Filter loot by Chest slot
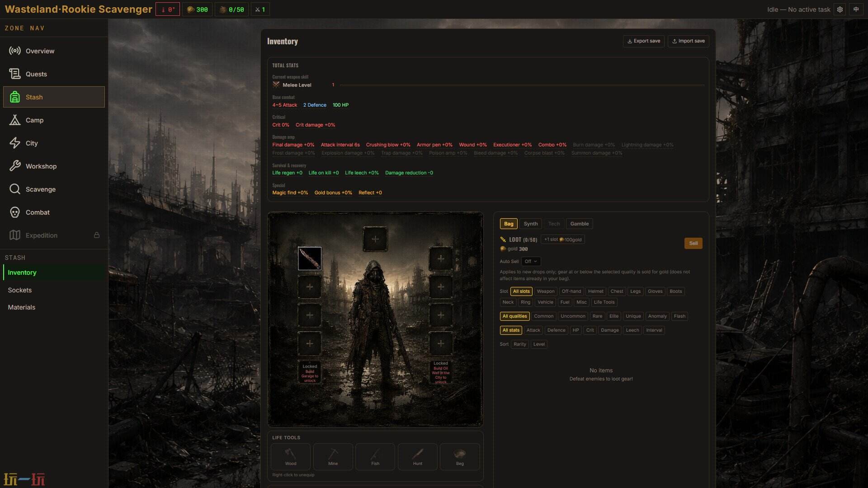Image resolution: width=868 pixels, height=488 pixels. [x=617, y=291]
